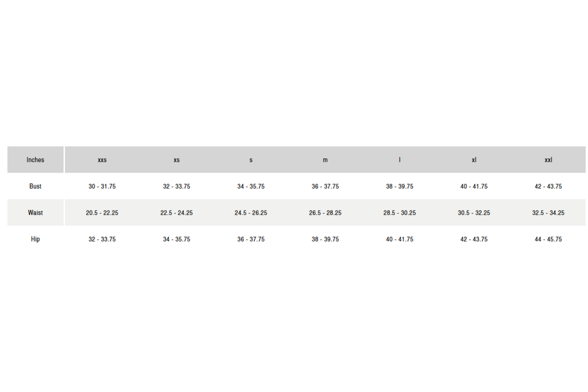Click the Bust row label
Viewport: 588px width, 392px height.
(35, 187)
